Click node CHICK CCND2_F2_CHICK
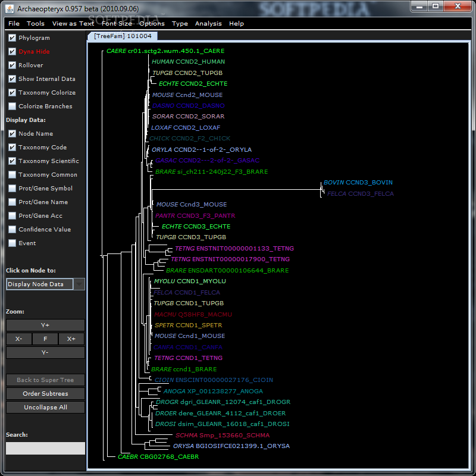The width and height of the screenshot is (476, 476). pos(190,139)
